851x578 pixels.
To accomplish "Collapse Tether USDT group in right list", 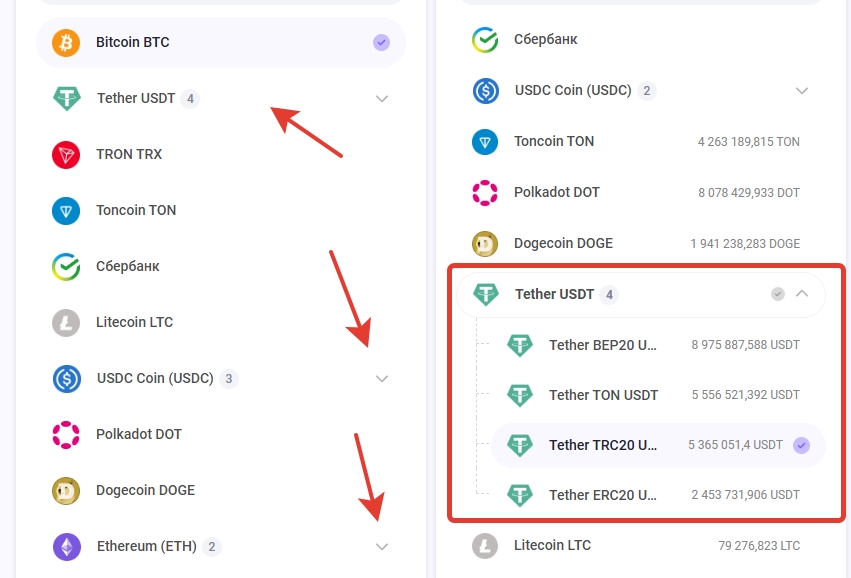I will point(802,294).
